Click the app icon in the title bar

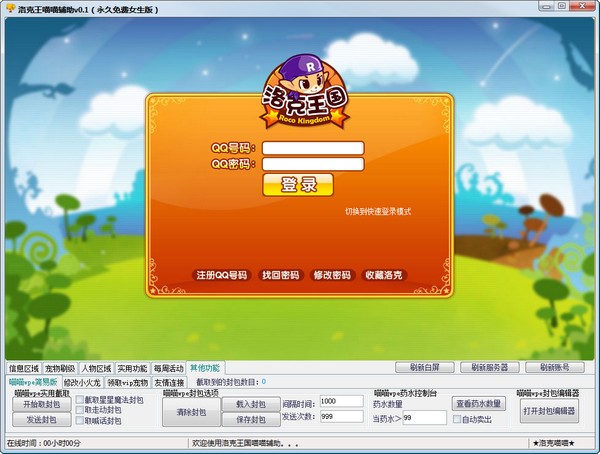(10, 8)
